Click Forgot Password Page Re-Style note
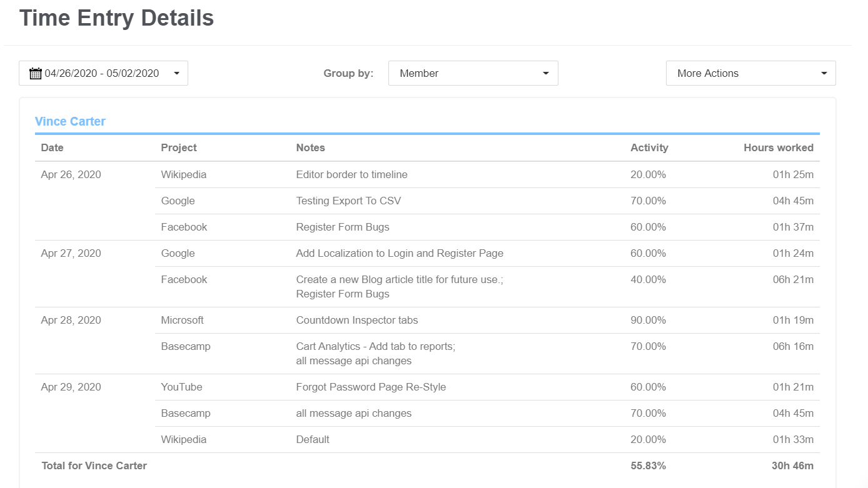 (x=371, y=387)
